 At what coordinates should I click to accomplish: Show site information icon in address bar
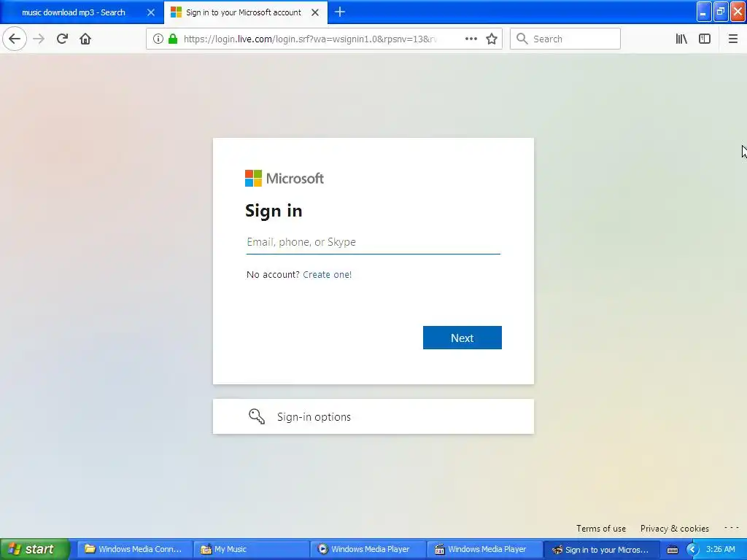(158, 39)
